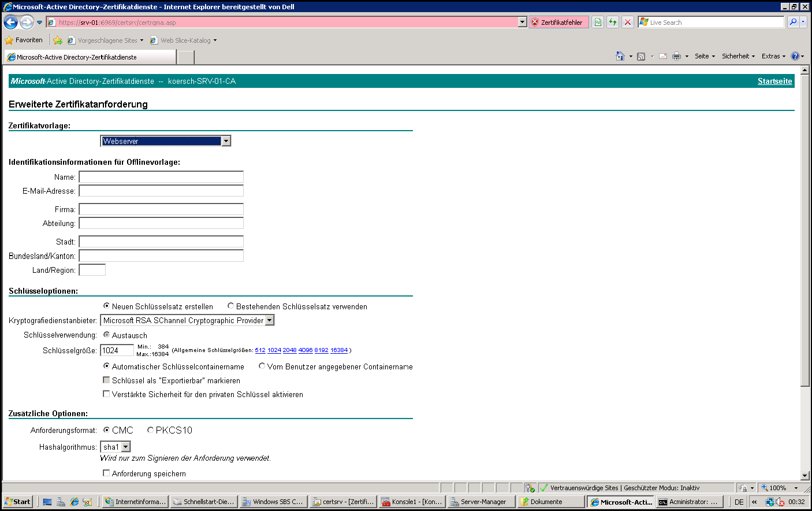Open the Seite menu

[x=705, y=56]
